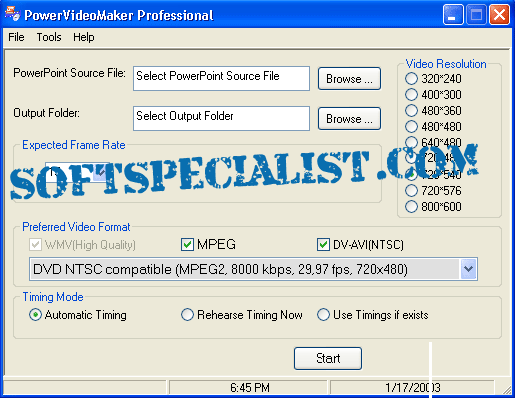
Task: Open the Tools menu
Action: click(49, 37)
